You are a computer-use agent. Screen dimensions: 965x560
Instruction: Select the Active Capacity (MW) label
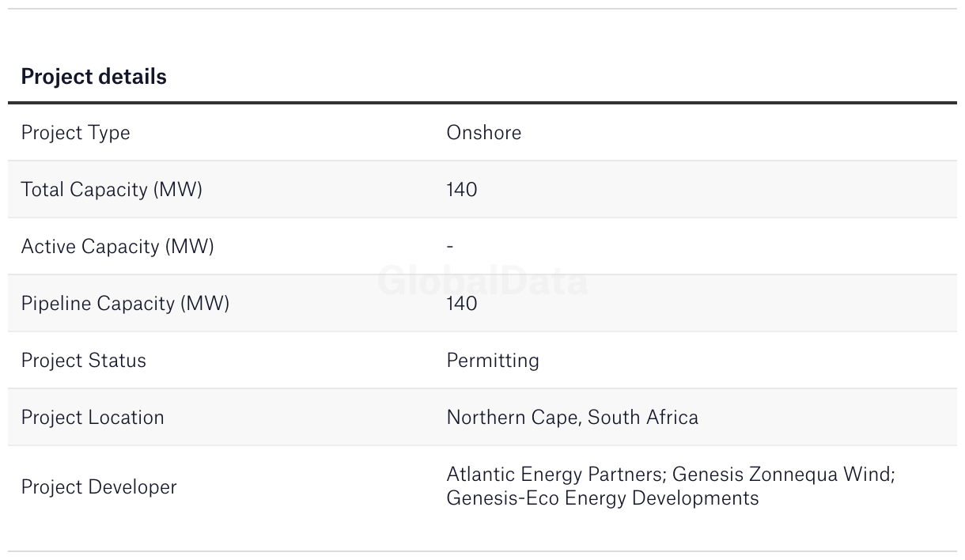pyautogui.click(x=117, y=247)
